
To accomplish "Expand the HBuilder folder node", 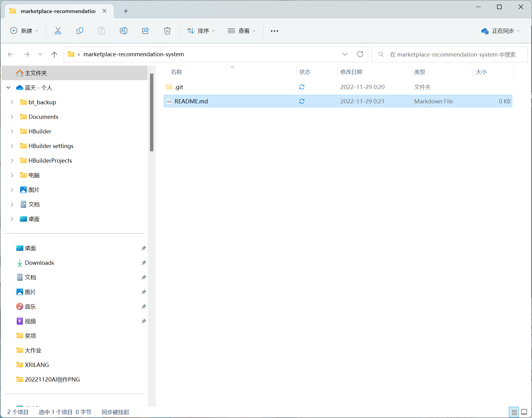I will point(12,131).
